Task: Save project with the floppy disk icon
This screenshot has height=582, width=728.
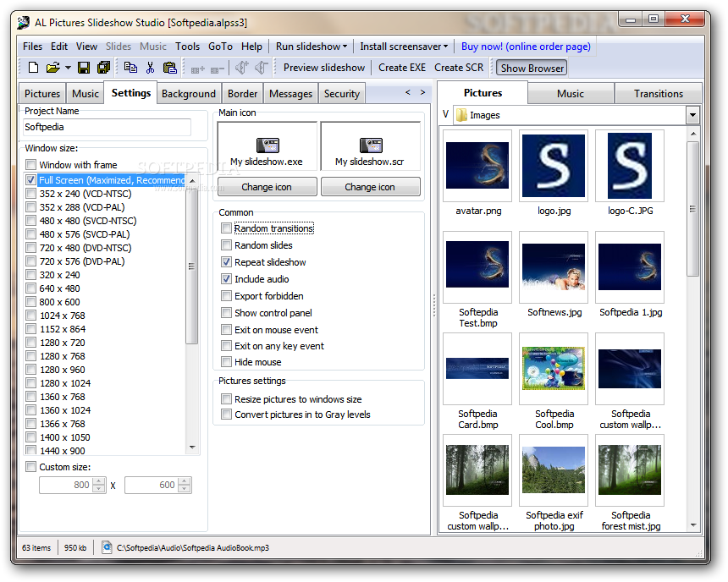Action: click(84, 68)
